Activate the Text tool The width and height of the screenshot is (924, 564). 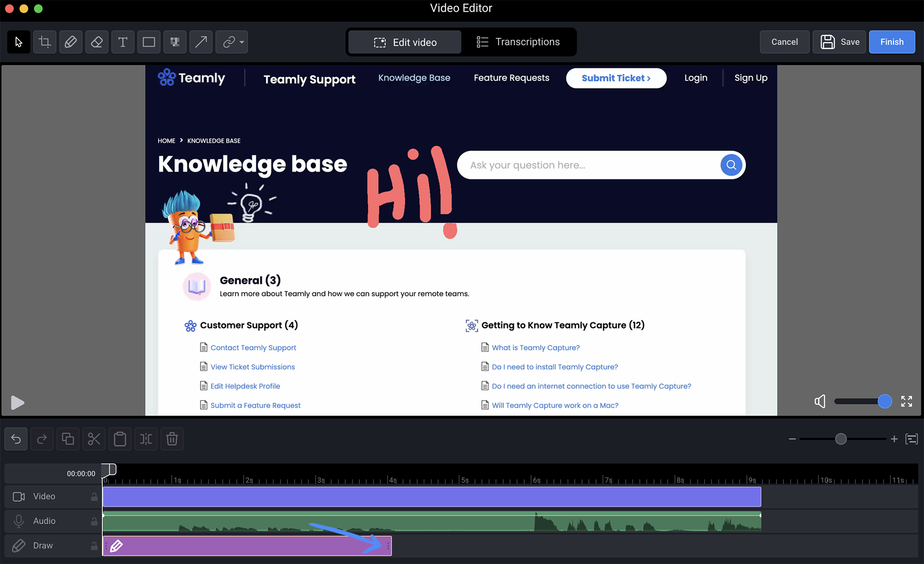coord(123,42)
